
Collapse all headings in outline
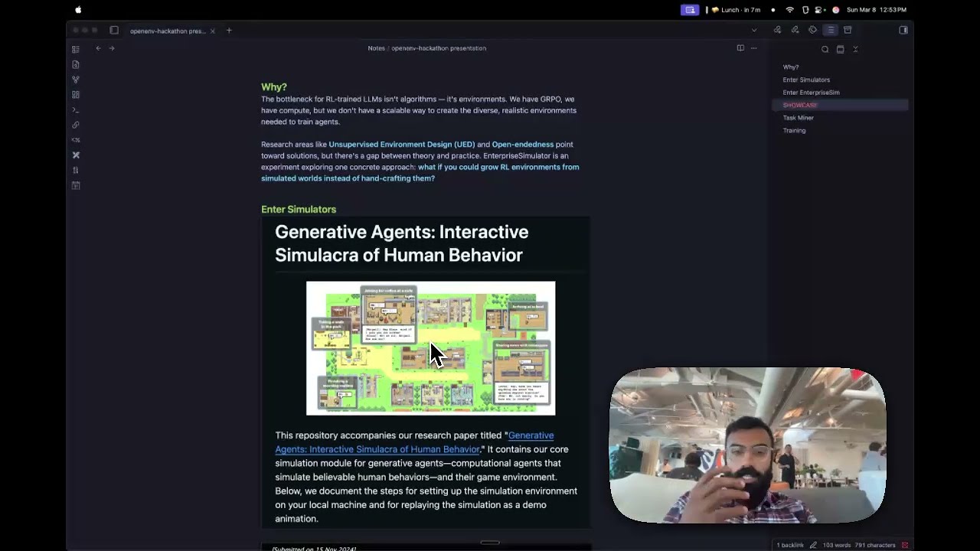855,49
